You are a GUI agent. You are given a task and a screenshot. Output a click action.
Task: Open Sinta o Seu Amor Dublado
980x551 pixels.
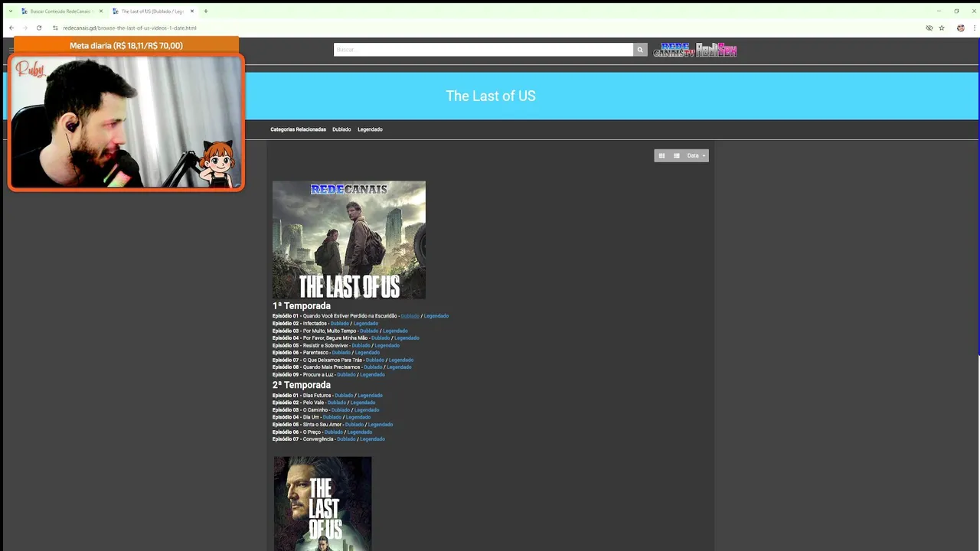354,425
